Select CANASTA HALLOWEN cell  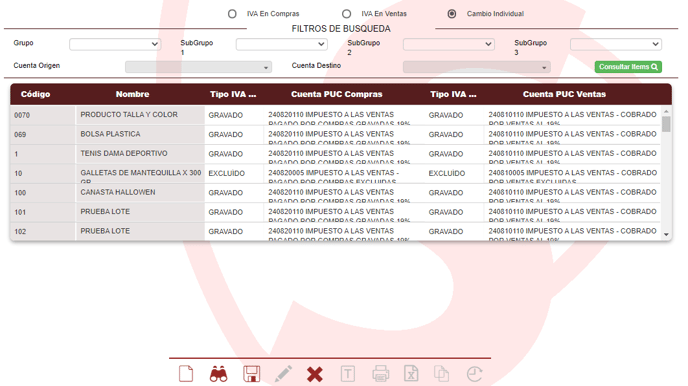pyautogui.click(x=140, y=193)
